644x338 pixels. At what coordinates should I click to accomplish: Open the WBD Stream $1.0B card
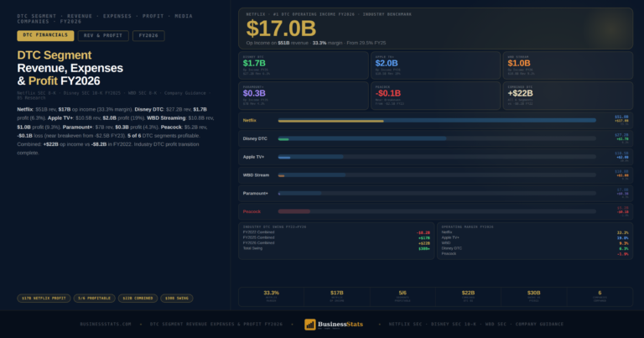tap(568, 65)
